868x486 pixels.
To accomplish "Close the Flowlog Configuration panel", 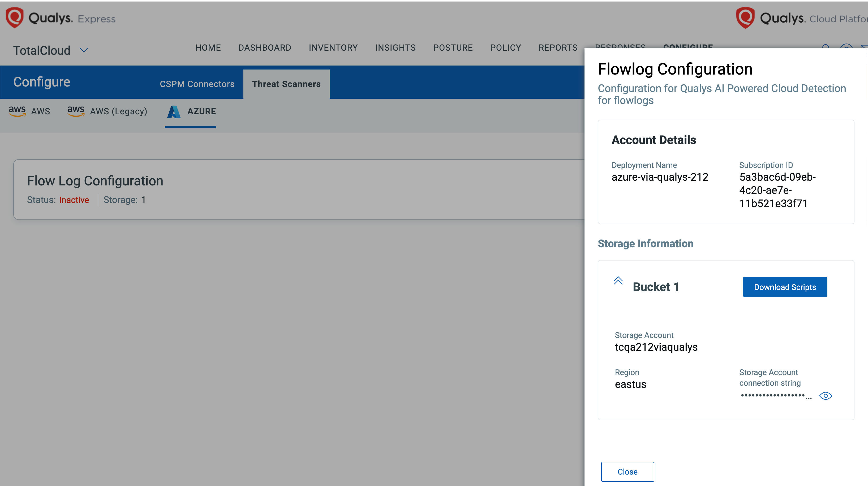I will tap(628, 471).
